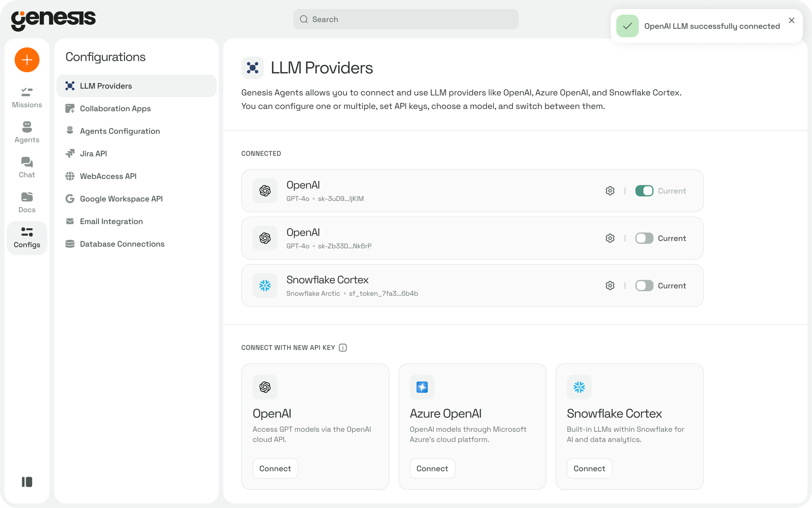
Task: Open the Missions section in sidebar
Action: (x=27, y=97)
